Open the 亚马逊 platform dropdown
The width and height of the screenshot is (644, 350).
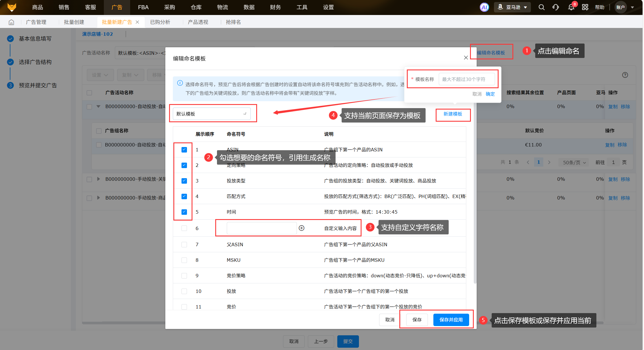[513, 7]
